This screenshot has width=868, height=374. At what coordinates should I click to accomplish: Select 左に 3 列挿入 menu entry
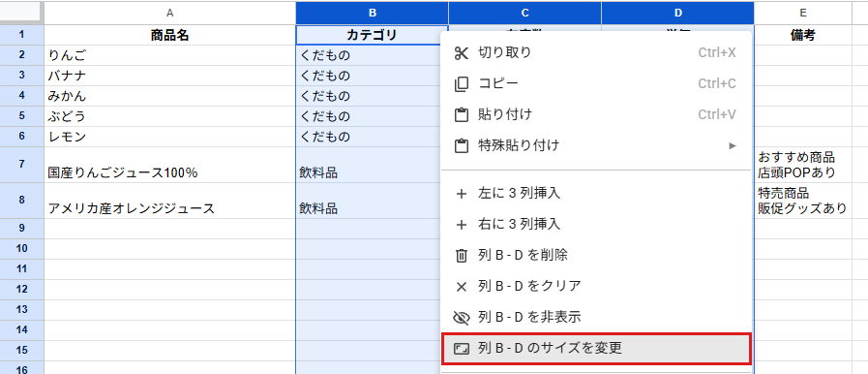click(596, 194)
